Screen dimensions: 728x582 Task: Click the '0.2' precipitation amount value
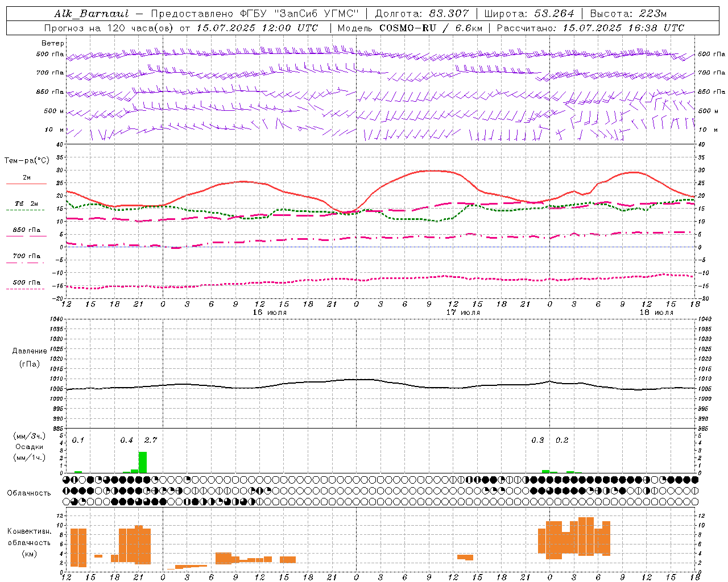(562, 440)
